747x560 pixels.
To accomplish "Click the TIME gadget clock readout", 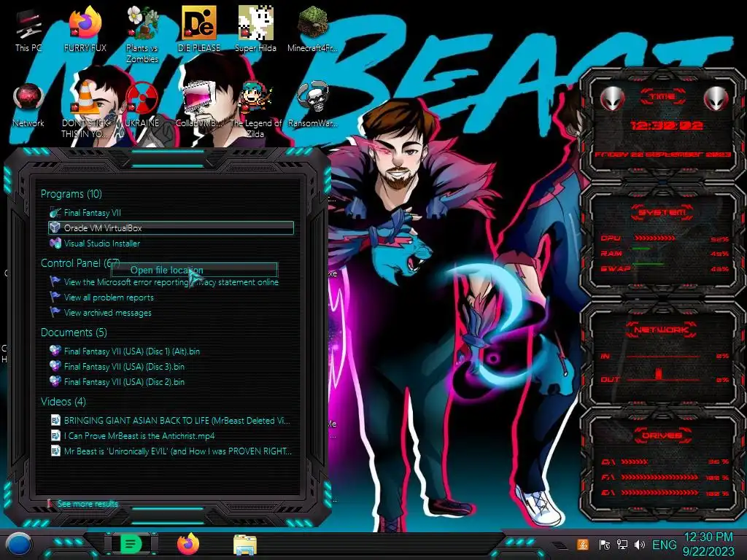I will click(667, 125).
